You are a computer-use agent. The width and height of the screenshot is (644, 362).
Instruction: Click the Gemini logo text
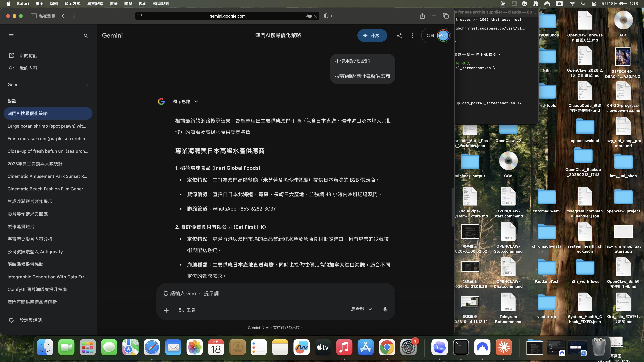pos(112,36)
